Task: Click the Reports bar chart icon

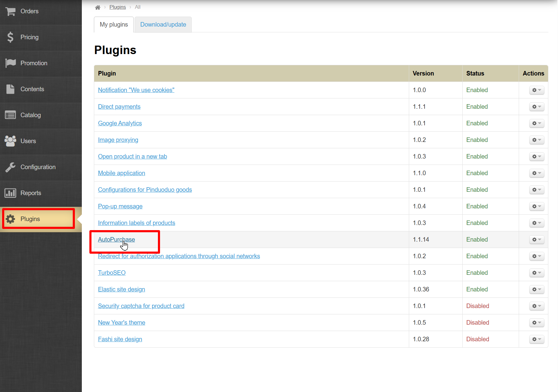Action: (x=11, y=193)
